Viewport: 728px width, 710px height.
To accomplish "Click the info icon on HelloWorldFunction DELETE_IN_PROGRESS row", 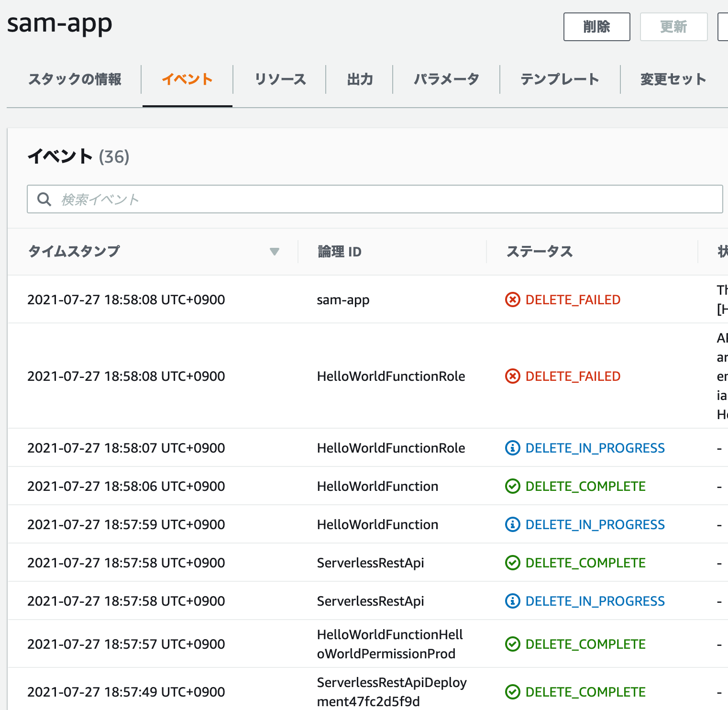I will click(512, 524).
